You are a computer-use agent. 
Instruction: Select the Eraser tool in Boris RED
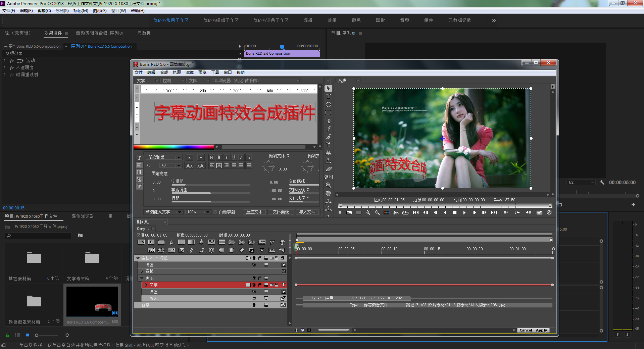(329, 169)
